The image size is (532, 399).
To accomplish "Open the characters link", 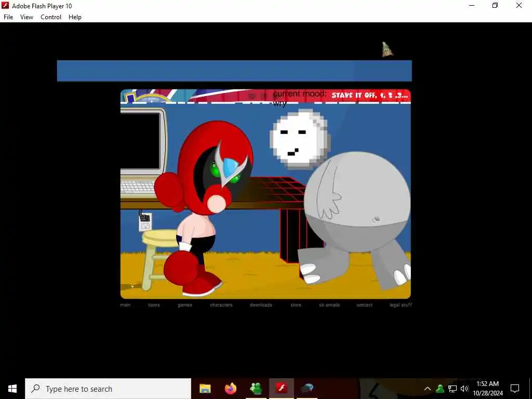I will pos(221,304).
